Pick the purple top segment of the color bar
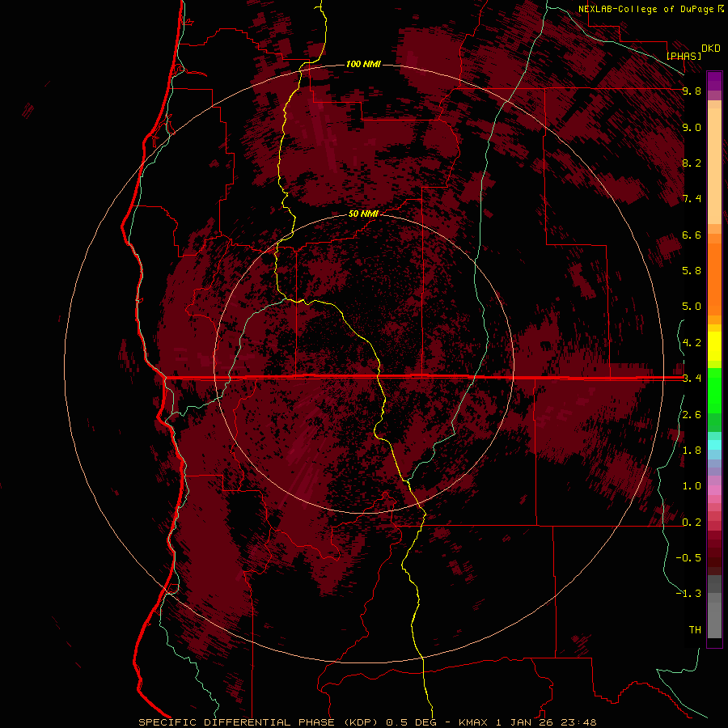This screenshot has height=728, width=728. coord(714,81)
